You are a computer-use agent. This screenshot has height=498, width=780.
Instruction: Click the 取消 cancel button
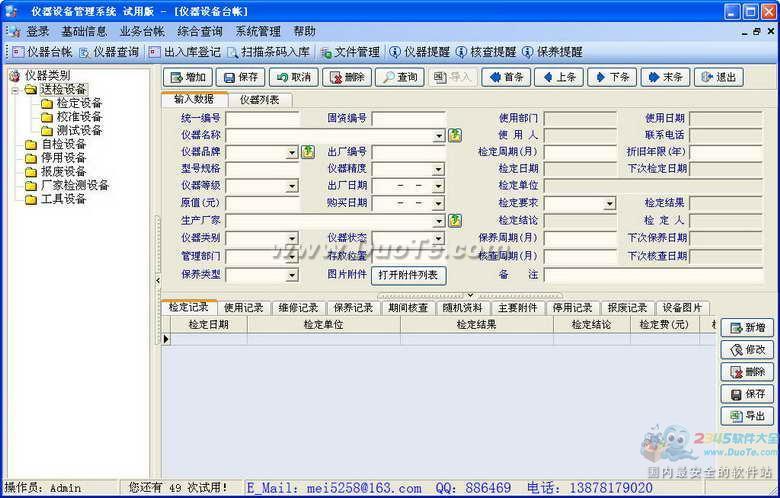(294, 77)
